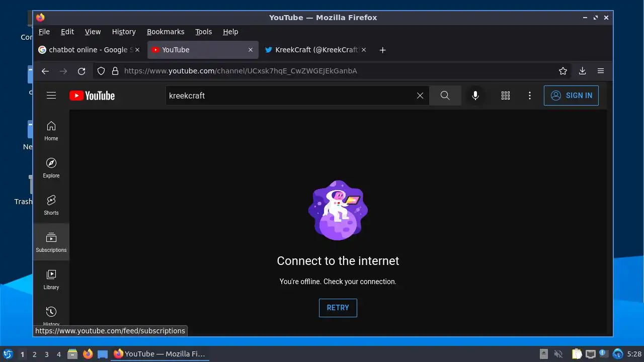Go back with Firefox back arrow

pyautogui.click(x=45, y=71)
